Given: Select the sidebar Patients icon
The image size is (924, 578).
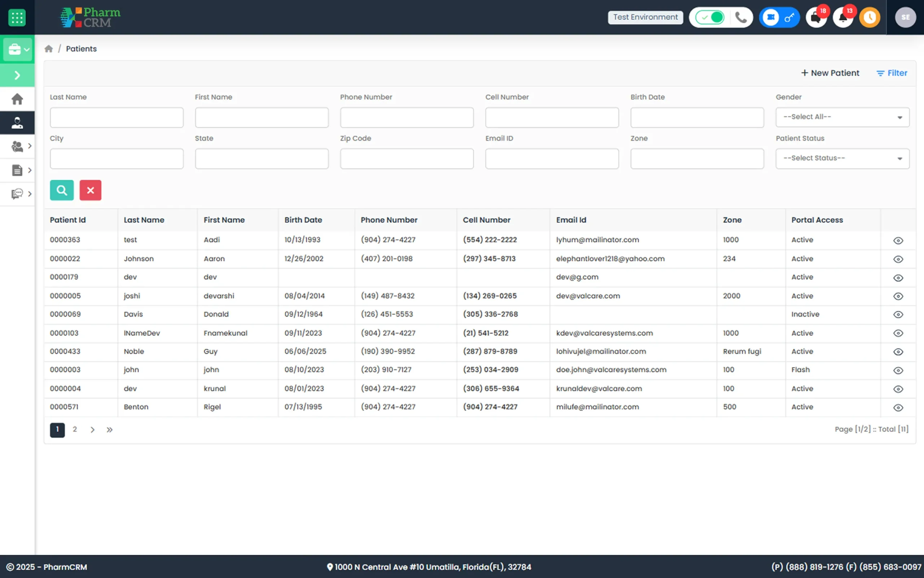Looking at the screenshot, I should click(x=17, y=123).
